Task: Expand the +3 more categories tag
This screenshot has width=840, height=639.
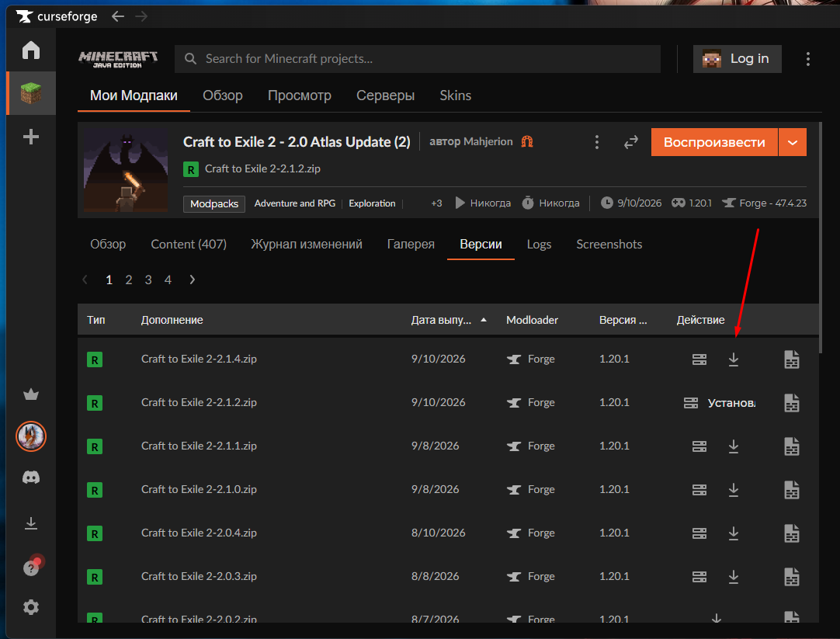Action: [x=436, y=203]
